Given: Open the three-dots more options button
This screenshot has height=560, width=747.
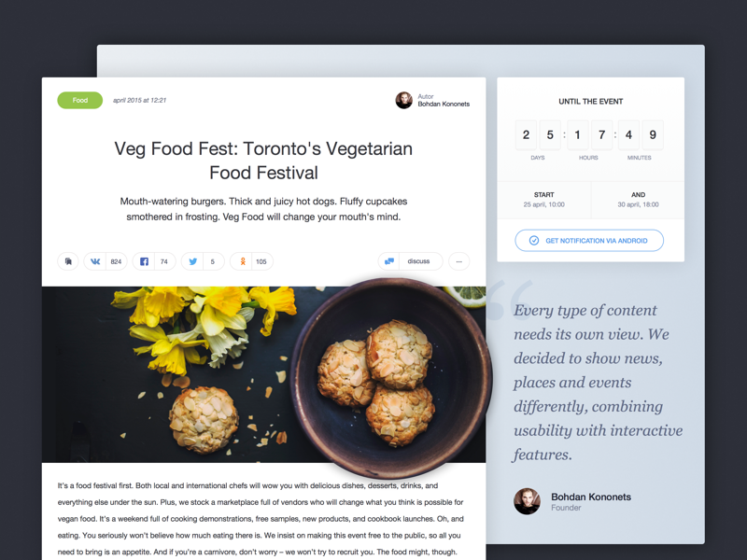Looking at the screenshot, I should point(458,261).
